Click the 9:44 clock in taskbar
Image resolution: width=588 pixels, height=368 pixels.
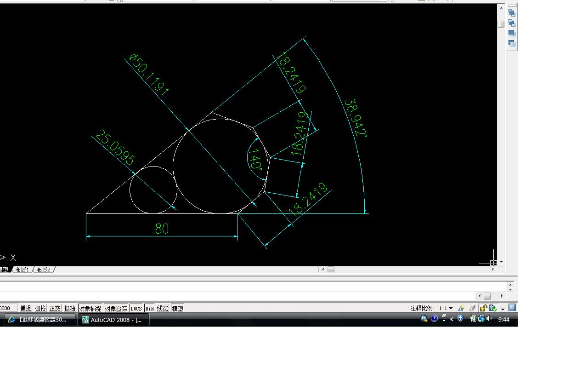504,319
